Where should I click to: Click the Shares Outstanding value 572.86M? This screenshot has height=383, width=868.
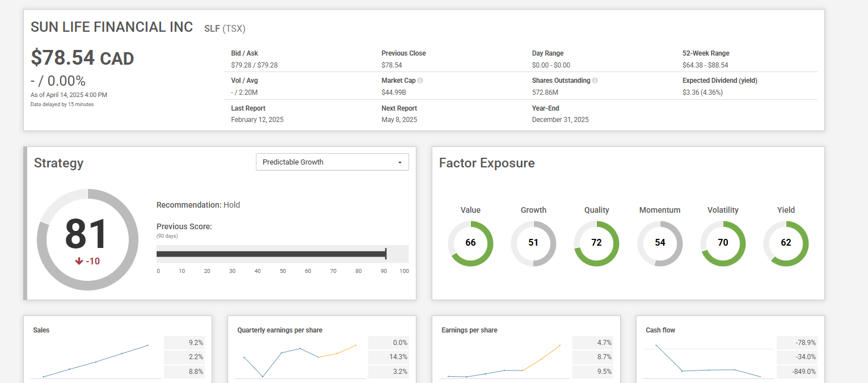pos(545,92)
